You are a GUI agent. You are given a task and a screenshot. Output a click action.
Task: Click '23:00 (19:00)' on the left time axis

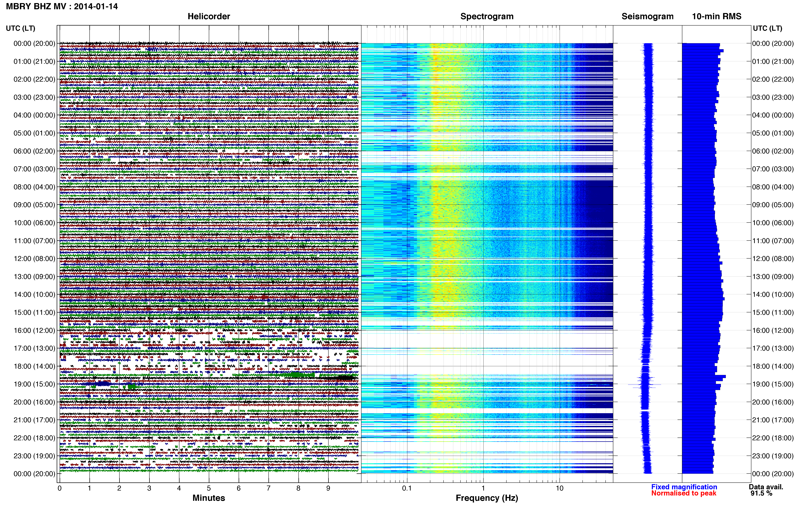click(x=34, y=456)
